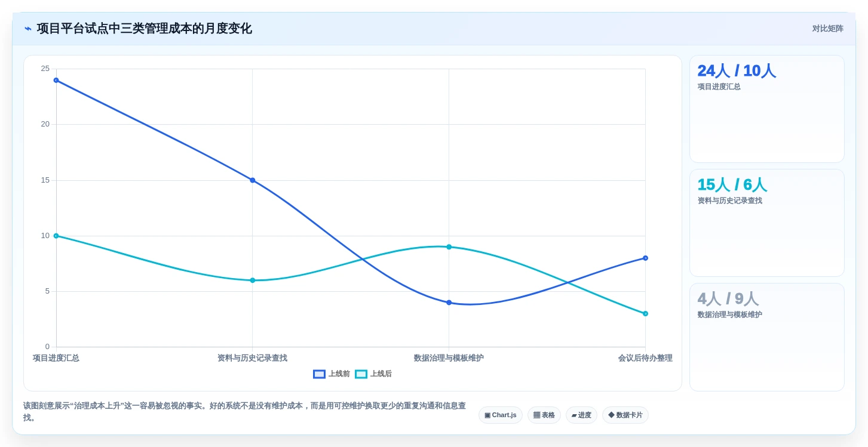The height and width of the screenshot is (447, 868).
Task: Click the 上线前 point for 会议后待办整理
Action: point(645,258)
